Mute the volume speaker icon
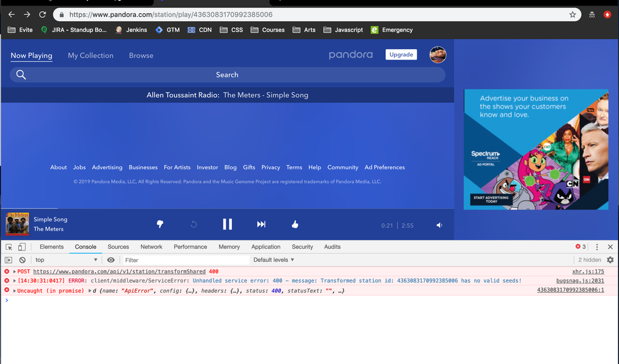Screen dimensions: 619x364 [439, 225]
